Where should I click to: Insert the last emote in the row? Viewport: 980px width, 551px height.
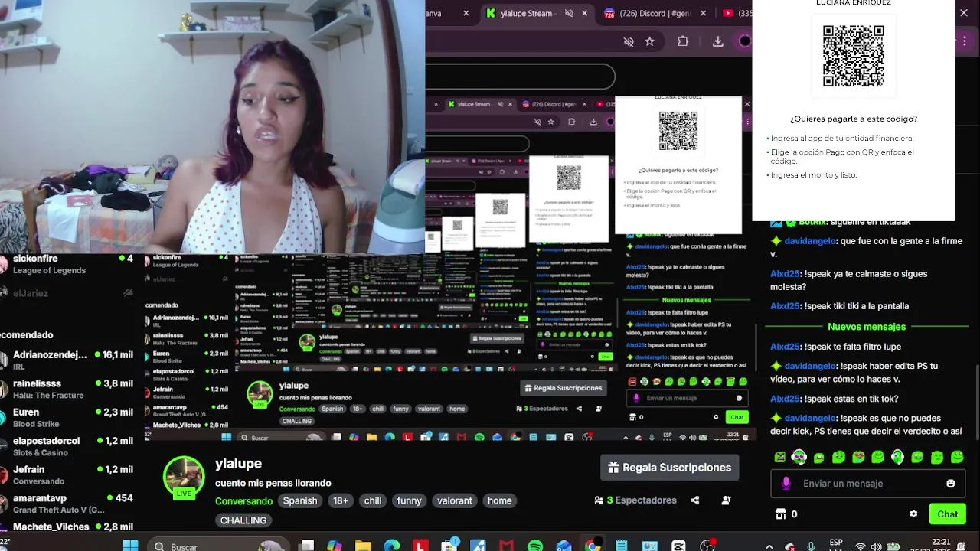[x=957, y=457]
